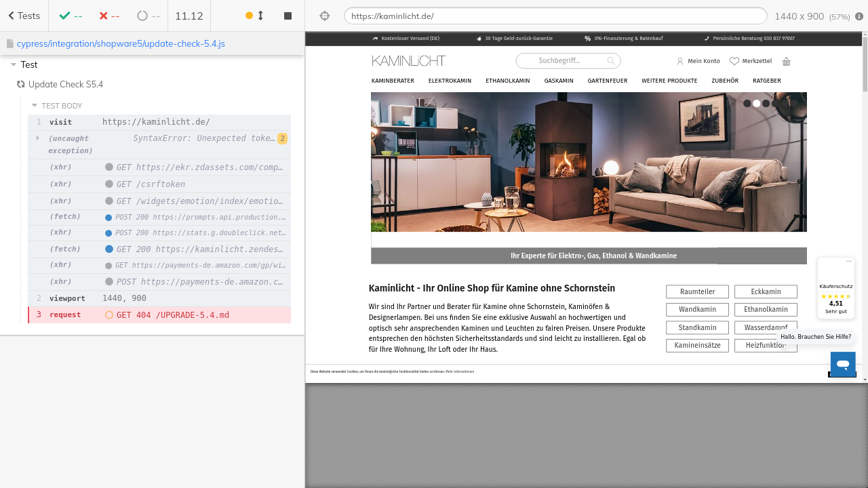
Task: Open the selector playground crosshair icon
Action: pyautogui.click(x=324, y=16)
